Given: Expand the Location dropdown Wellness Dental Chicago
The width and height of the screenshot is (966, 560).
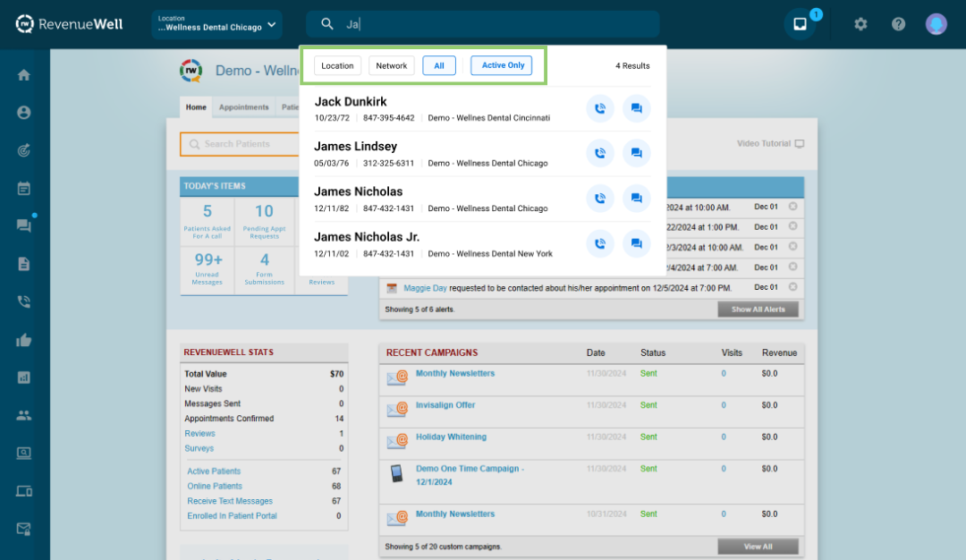Looking at the screenshot, I should [216, 24].
